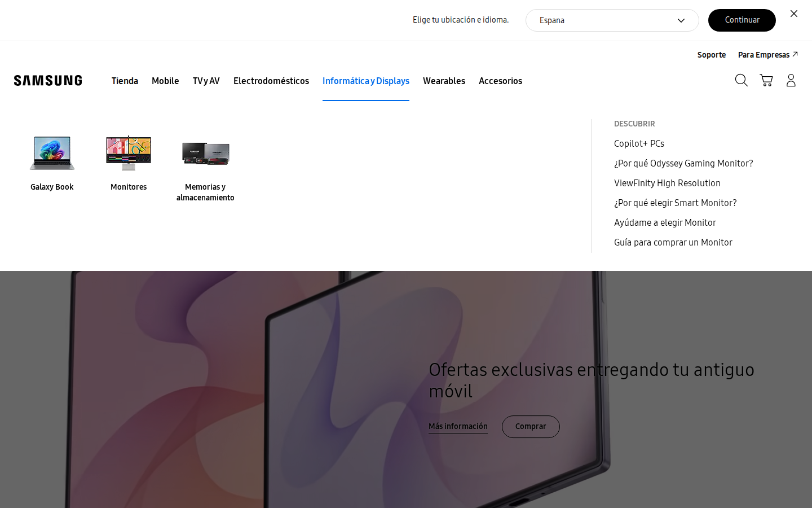
Task: Click the Comprar button on banner
Action: (531, 427)
